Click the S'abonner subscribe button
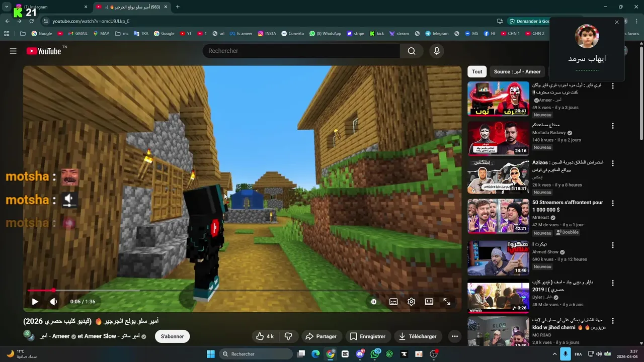644x362 pixels. (x=172, y=336)
